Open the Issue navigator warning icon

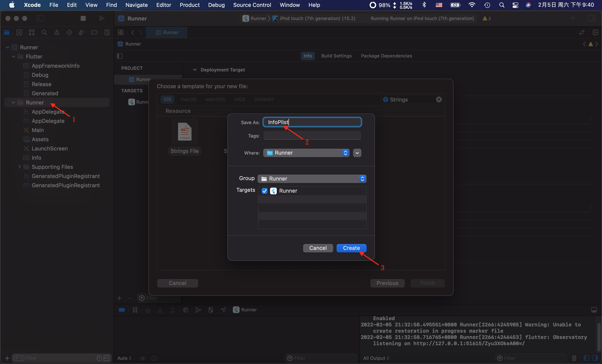click(57, 32)
